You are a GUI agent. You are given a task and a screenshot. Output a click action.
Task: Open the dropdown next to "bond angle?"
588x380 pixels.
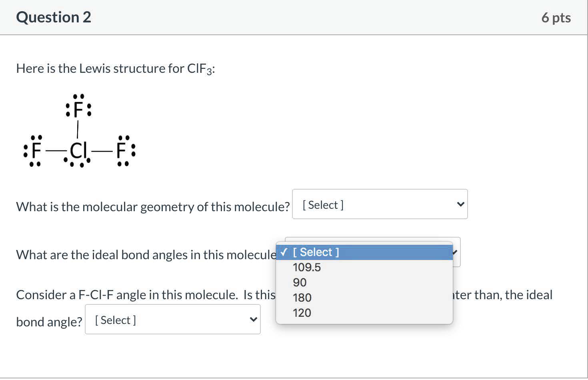click(172, 320)
